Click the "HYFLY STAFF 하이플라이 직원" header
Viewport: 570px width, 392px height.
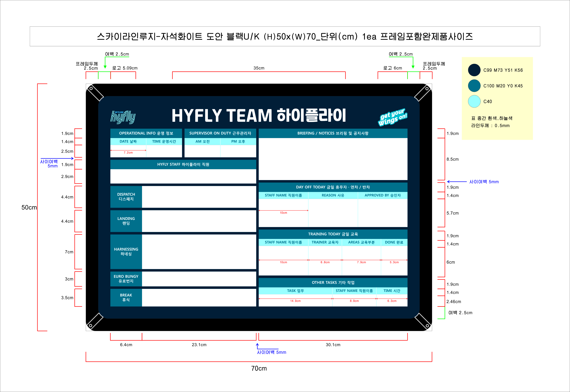click(183, 165)
